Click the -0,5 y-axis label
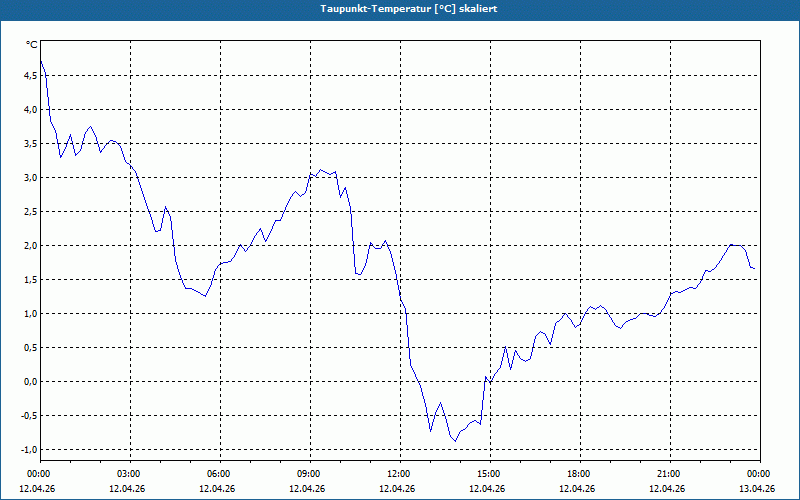 click(x=30, y=416)
